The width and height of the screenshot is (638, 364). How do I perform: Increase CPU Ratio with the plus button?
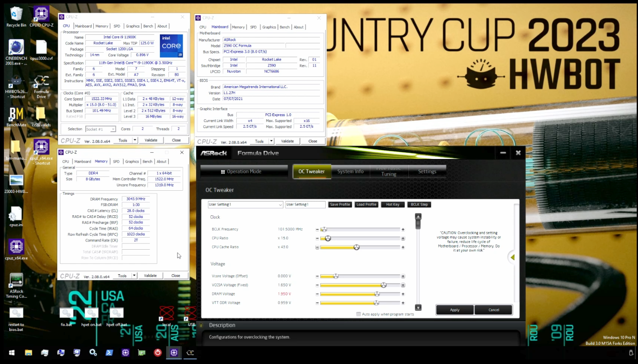tap(403, 238)
